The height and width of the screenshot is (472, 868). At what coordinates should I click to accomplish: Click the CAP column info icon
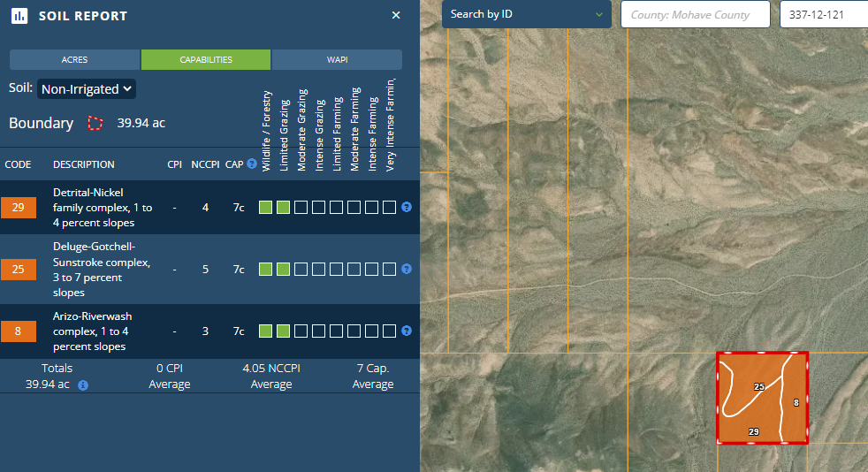pyautogui.click(x=252, y=164)
